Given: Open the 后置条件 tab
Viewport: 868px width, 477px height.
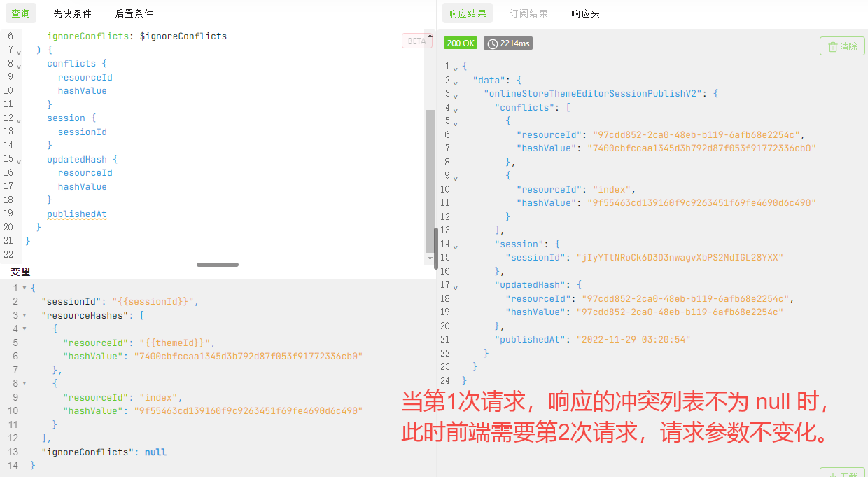Looking at the screenshot, I should pos(134,13).
